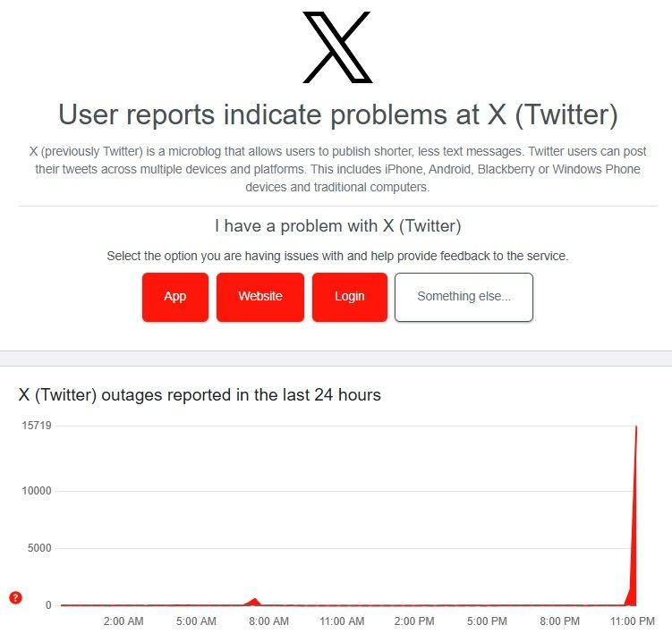672x642 pixels.
Task: Click the 2:00 PM axis label
Action: click(414, 621)
